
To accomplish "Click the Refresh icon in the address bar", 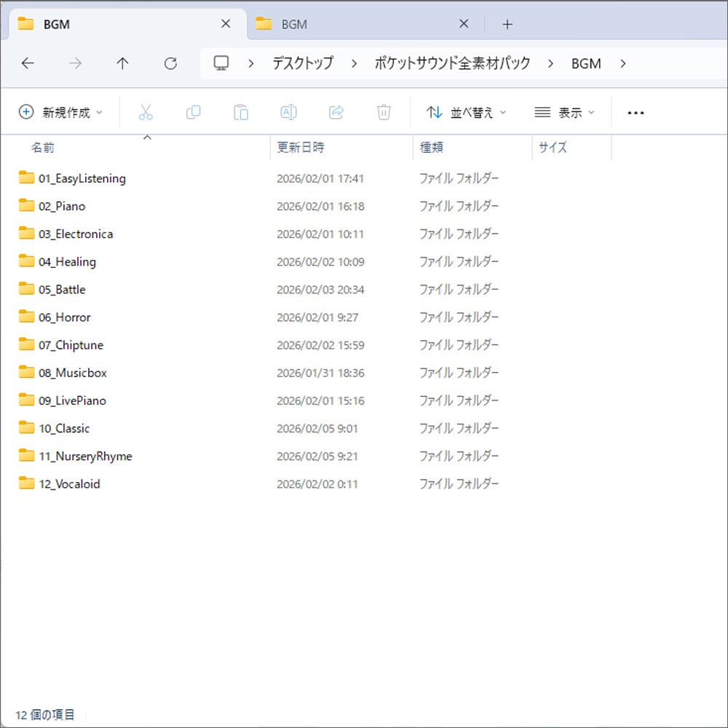I will point(170,63).
